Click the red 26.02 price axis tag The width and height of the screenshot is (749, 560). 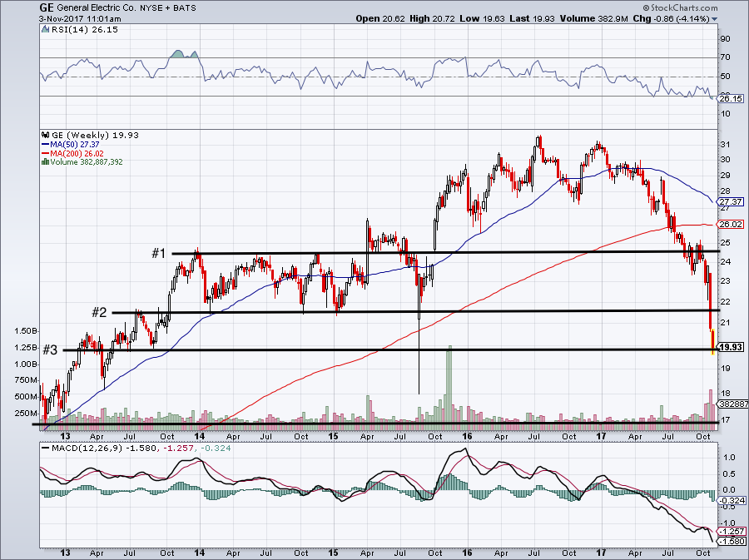coord(732,225)
